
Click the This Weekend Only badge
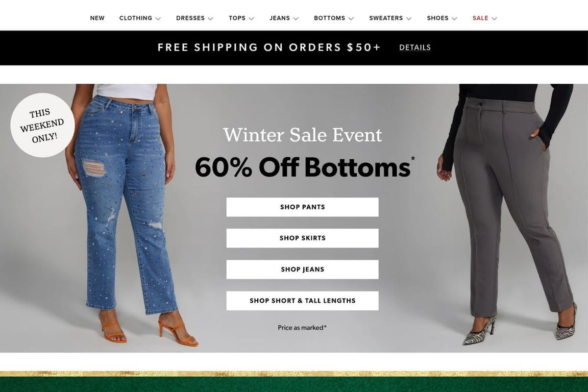(42, 125)
